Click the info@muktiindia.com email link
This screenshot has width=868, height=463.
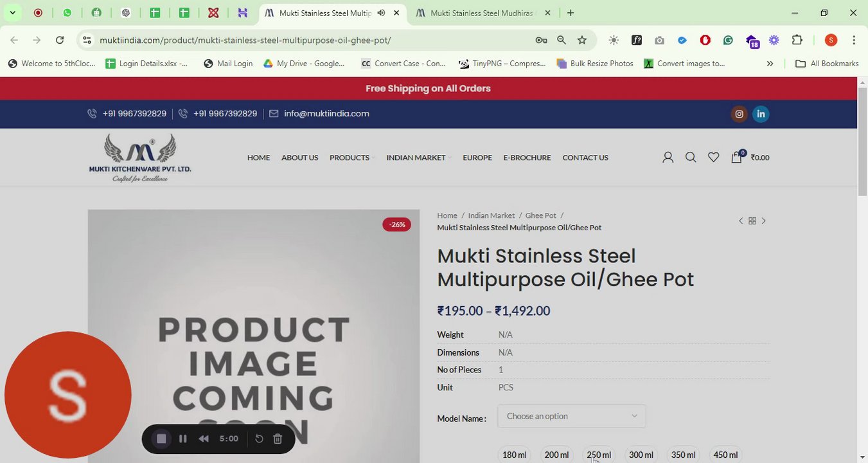(x=326, y=114)
